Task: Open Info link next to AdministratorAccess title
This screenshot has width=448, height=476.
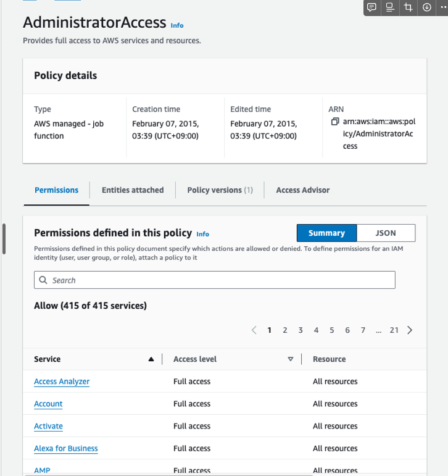Action: [x=177, y=25]
